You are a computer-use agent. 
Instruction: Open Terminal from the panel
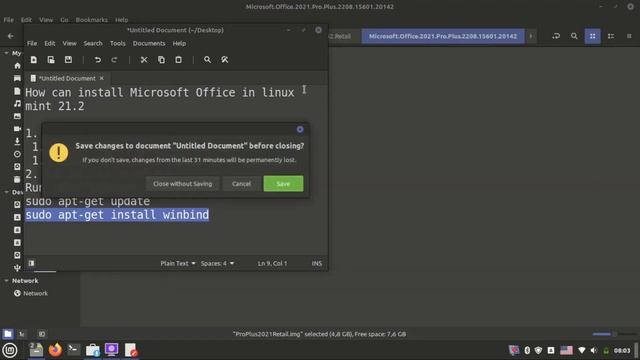74,350
